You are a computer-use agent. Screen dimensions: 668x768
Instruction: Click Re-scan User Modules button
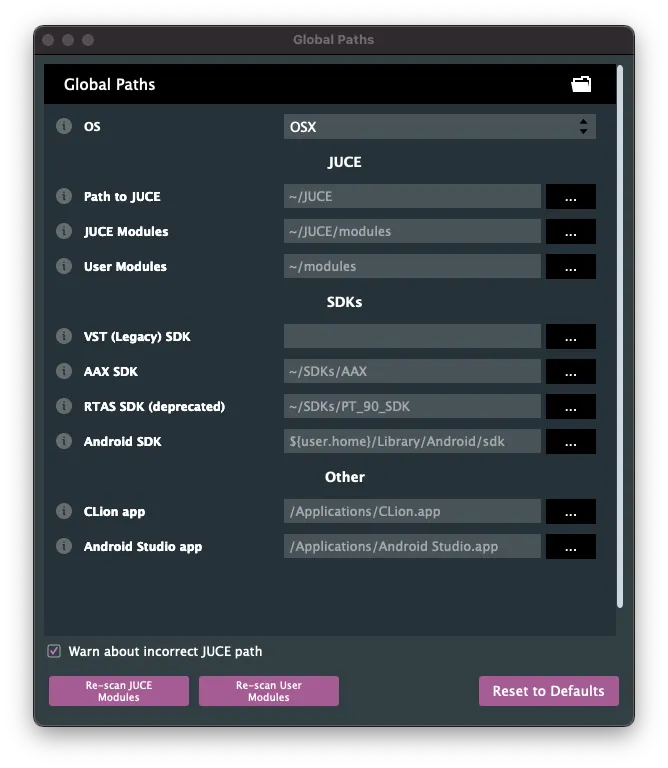[269, 691]
